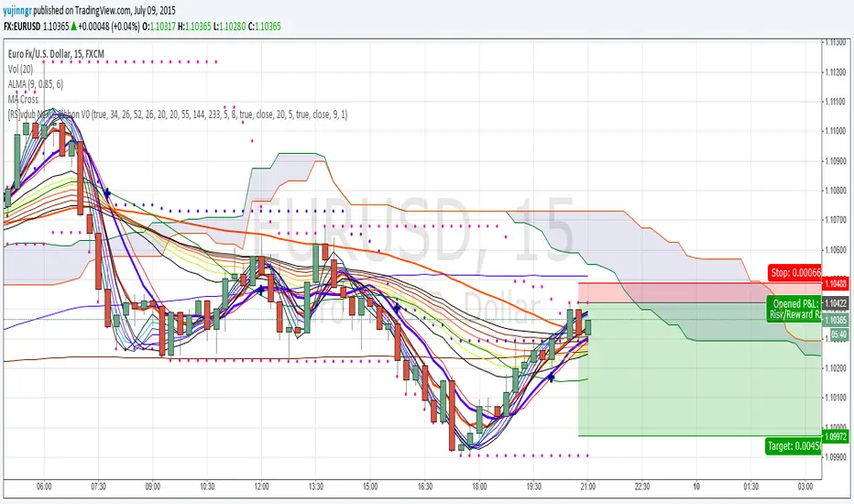Select the MA Cross indicator label
The image size is (854, 504).
[x=23, y=99]
